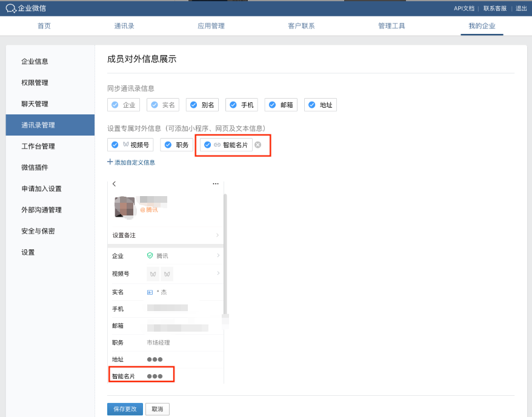Click the second 视频号 thumbnail in the preview
This screenshot has width=532, height=417.
click(167, 274)
